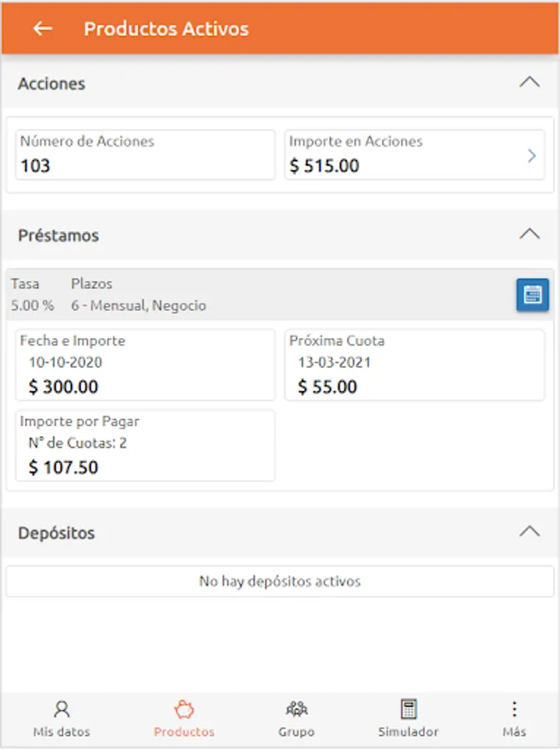Open loan payment schedule calendar icon

532,295
